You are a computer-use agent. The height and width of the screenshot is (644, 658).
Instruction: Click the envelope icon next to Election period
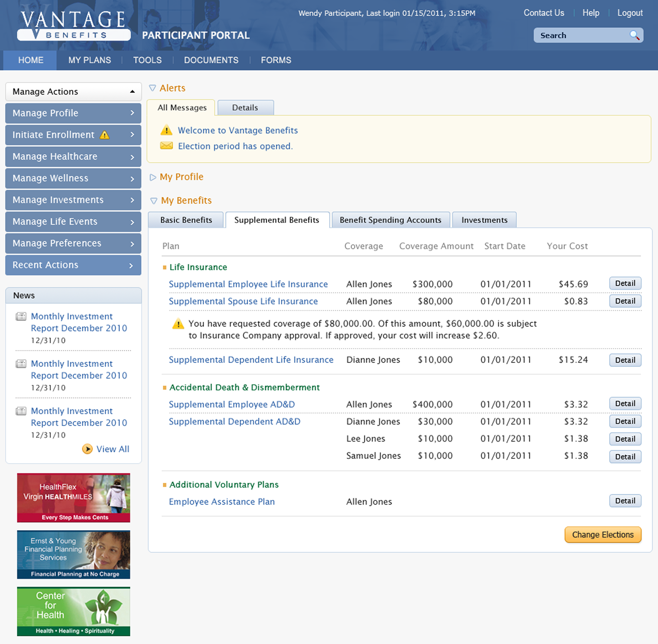(x=166, y=146)
